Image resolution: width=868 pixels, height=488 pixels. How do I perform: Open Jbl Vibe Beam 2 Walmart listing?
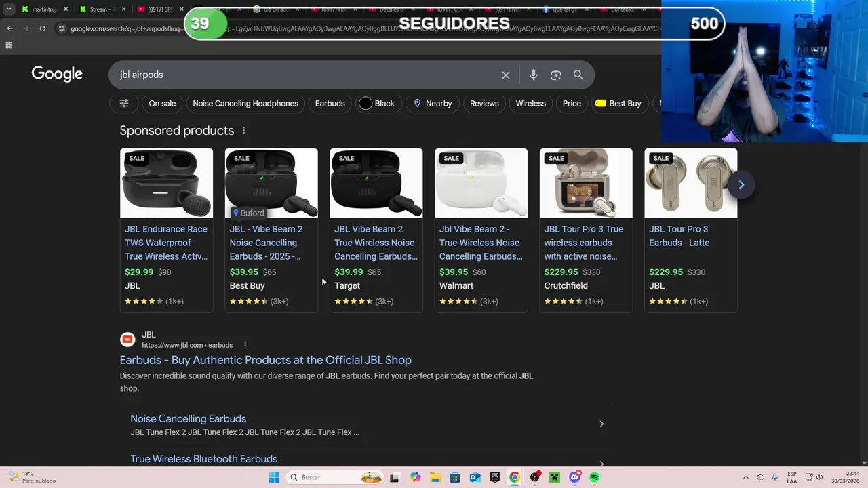point(481,243)
